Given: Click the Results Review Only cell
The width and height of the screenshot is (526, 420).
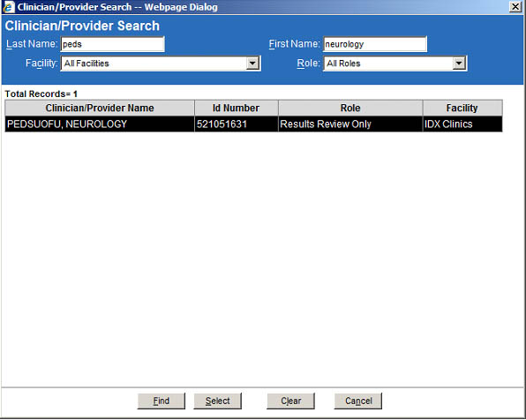Looking at the screenshot, I should click(350, 124).
